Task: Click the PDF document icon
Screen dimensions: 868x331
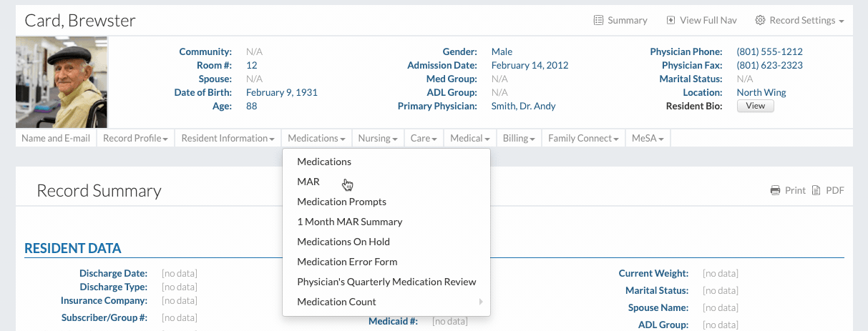Action: point(816,191)
